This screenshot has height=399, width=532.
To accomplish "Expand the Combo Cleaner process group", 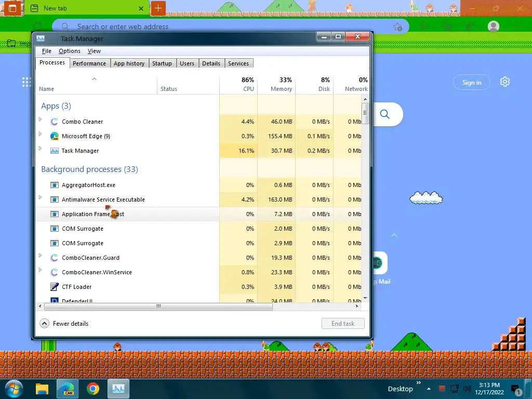I will tap(41, 119).
